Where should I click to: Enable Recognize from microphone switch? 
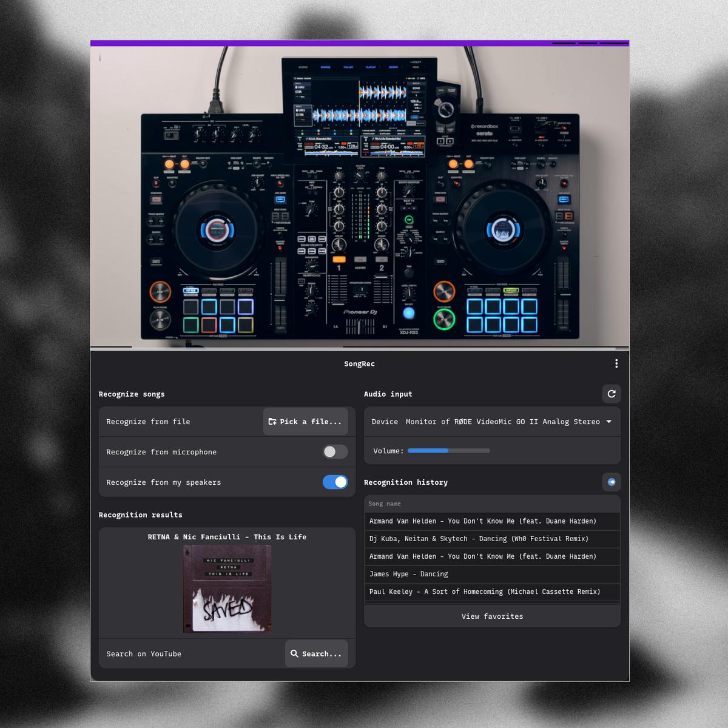(335, 452)
